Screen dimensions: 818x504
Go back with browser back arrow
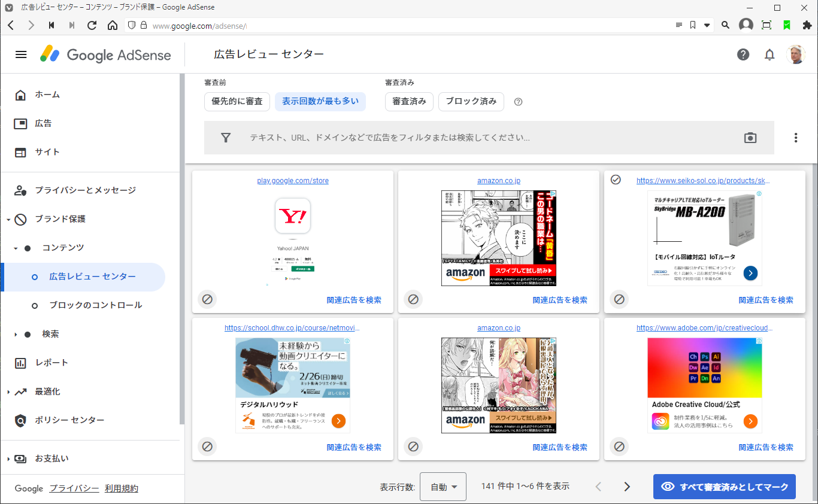coord(11,25)
